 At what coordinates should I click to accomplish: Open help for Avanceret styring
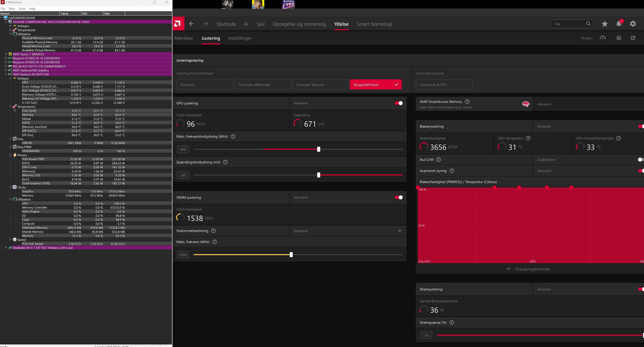click(x=451, y=171)
